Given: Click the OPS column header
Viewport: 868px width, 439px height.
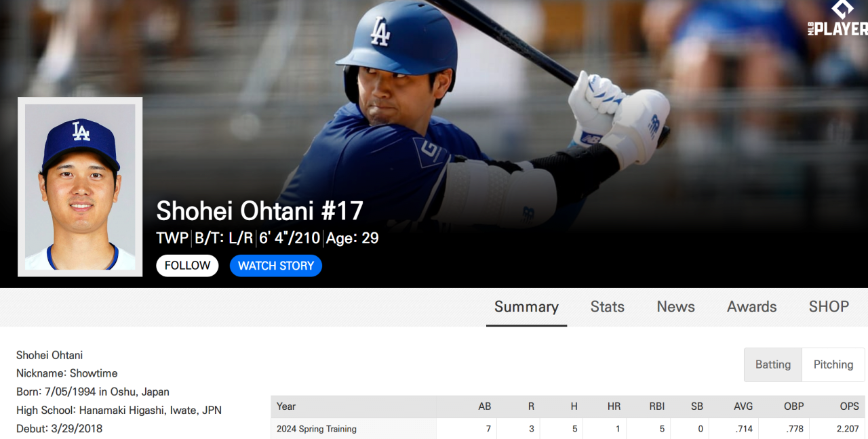Looking at the screenshot, I should 849,406.
